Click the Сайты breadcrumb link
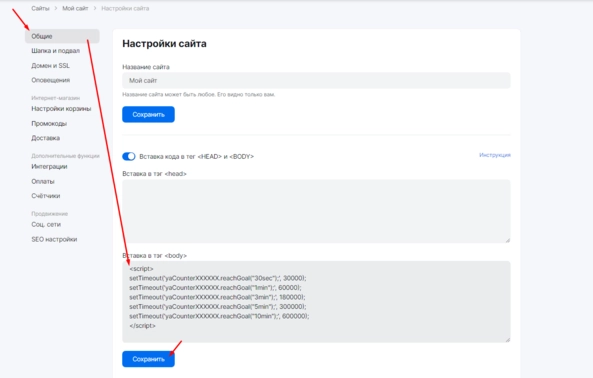The height and width of the screenshot is (378, 593). (x=40, y=8)
